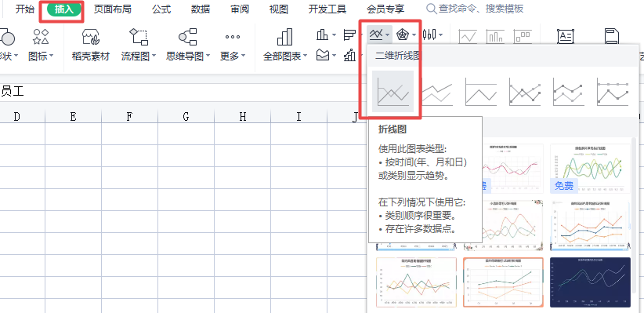Select column E header
This screenshot has width=644, height=313.
pyautogui.click(x=73, y=117)
